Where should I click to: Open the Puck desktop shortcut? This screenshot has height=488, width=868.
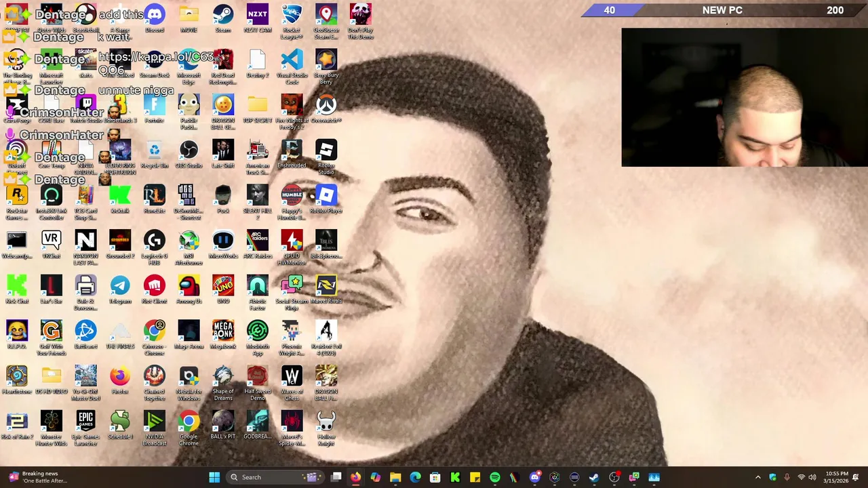coord(223,199)
